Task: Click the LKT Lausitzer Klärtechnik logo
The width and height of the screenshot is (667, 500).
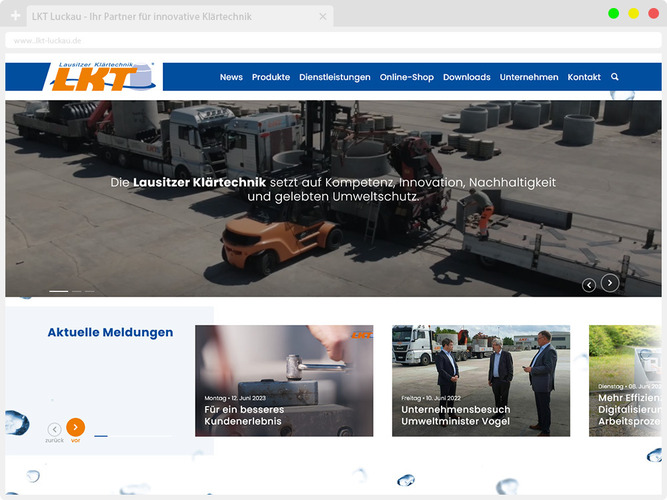Action: pos(100,77)
